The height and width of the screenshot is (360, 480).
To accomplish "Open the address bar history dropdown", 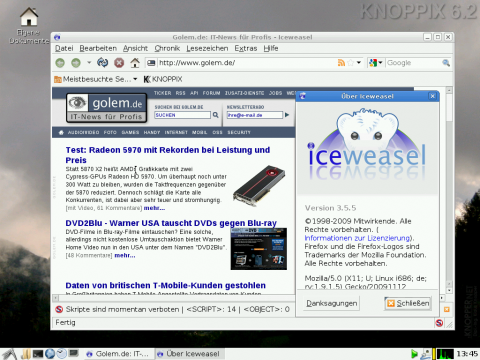I will [359, 63].
